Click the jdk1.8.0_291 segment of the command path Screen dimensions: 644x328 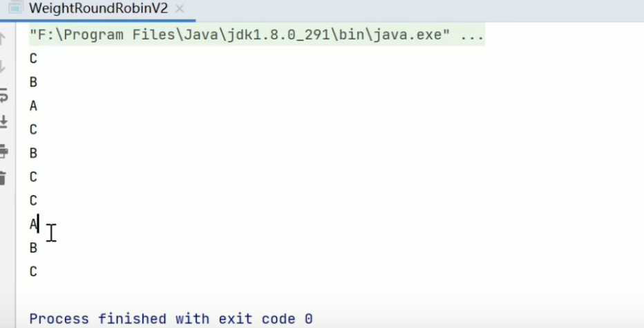pos(278,35)
